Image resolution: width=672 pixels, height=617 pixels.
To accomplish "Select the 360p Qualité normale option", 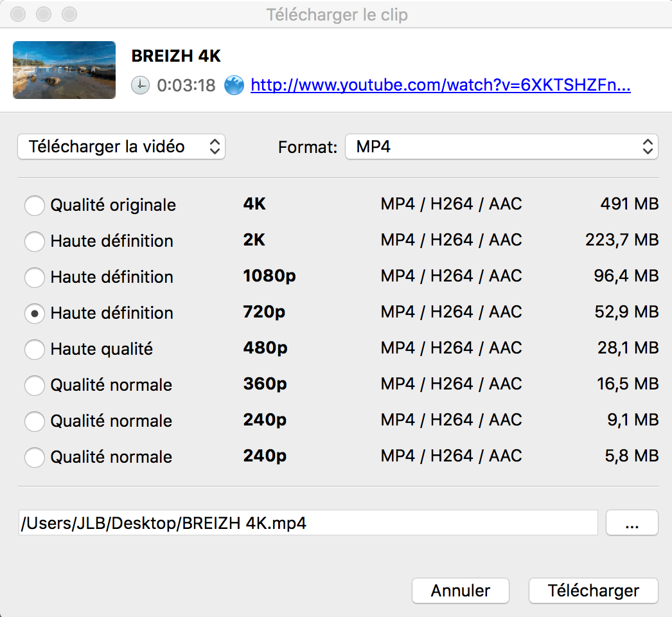I will tap(35, 385).
